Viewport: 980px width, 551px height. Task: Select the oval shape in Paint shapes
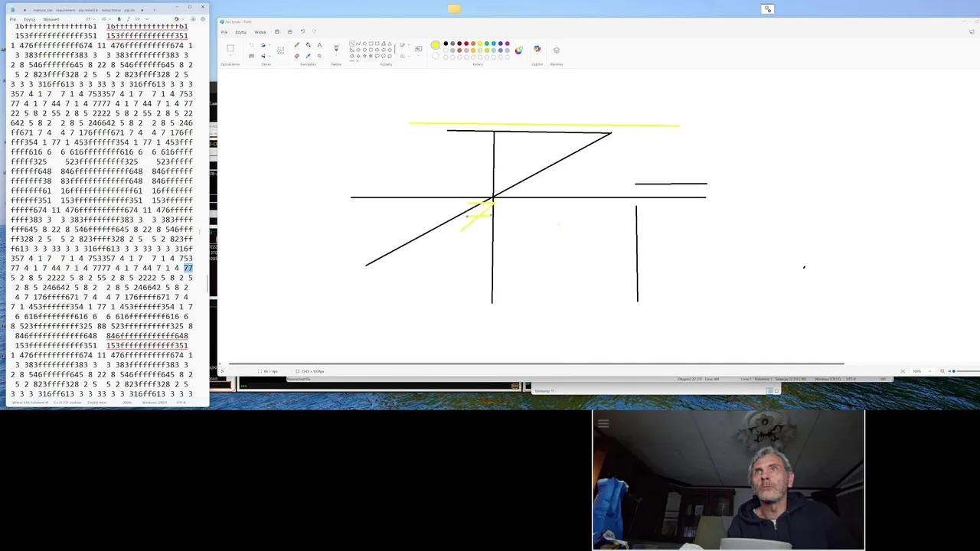pos(364,44)
